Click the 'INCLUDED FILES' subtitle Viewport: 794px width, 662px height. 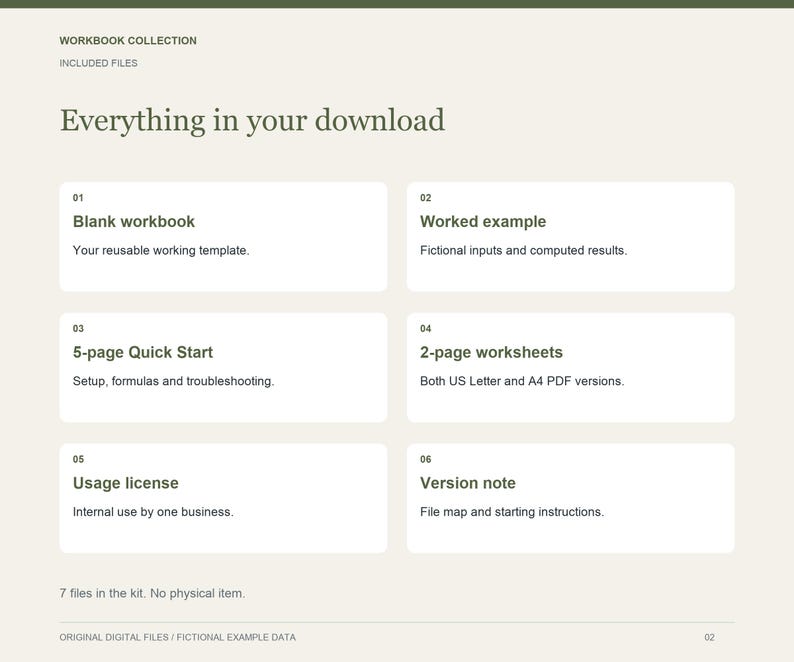pyautogui.click(x=98, y=63)
